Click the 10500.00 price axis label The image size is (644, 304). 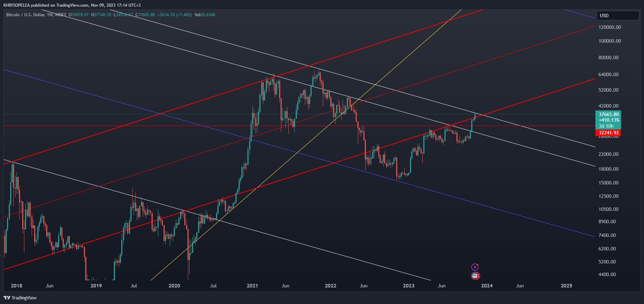tap(608, 209)
